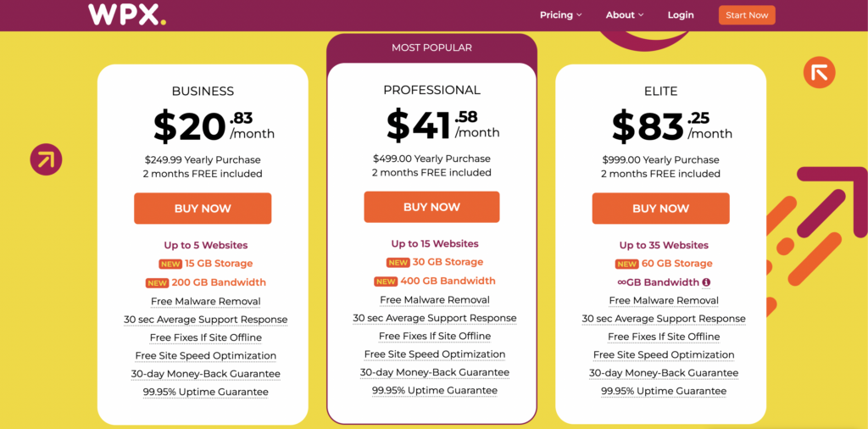Buy the Business plan now
868x429 pixels.
(x=203, y=209)
